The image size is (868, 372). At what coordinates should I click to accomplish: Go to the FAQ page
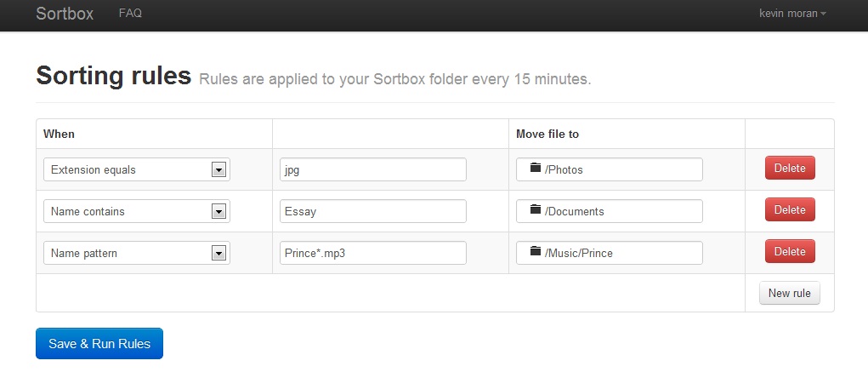[130, 14]
